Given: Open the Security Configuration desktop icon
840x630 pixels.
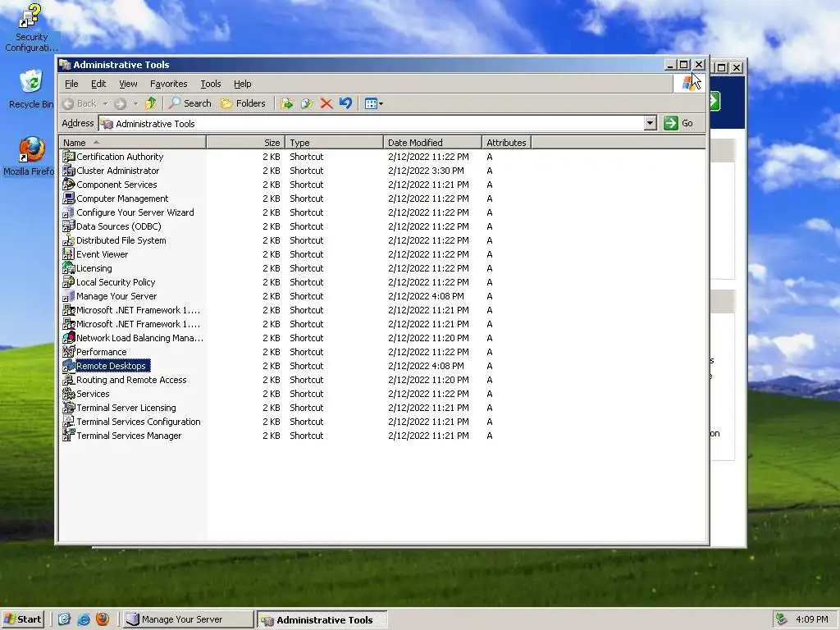Looking at the screenshot, I should (x=31, y=28).
